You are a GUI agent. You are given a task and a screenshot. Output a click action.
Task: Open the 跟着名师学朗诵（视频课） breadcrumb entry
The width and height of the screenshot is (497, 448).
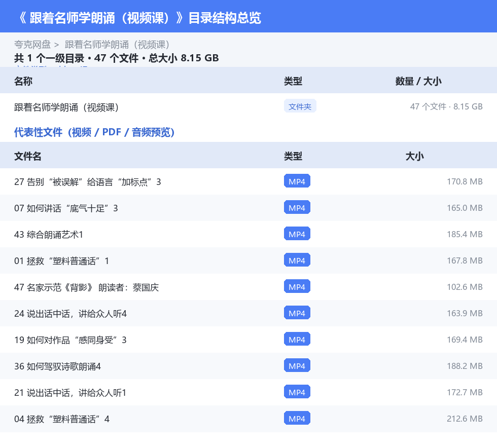[x=118, y=45]
